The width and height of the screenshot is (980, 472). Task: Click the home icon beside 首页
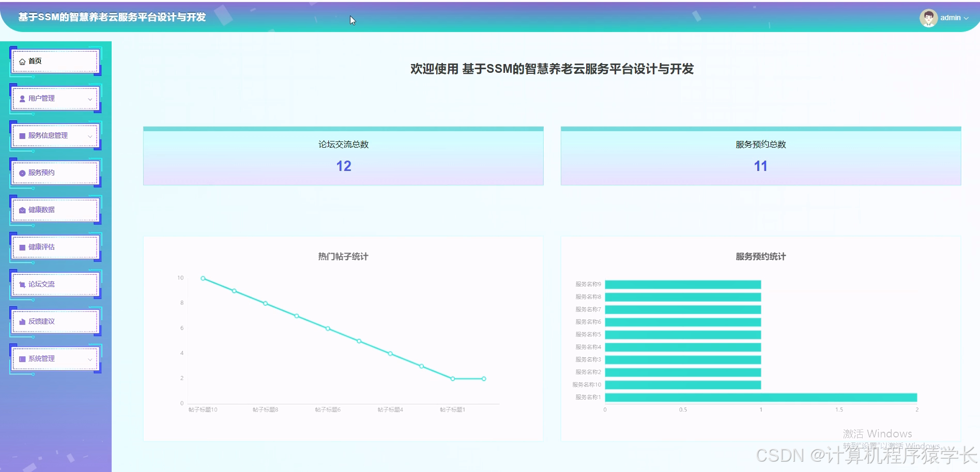pyautogui.click(x=22, y=61)
